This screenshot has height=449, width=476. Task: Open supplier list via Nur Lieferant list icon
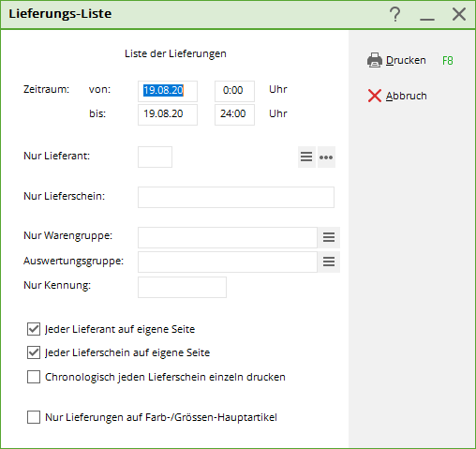click(x=306, y=157)
